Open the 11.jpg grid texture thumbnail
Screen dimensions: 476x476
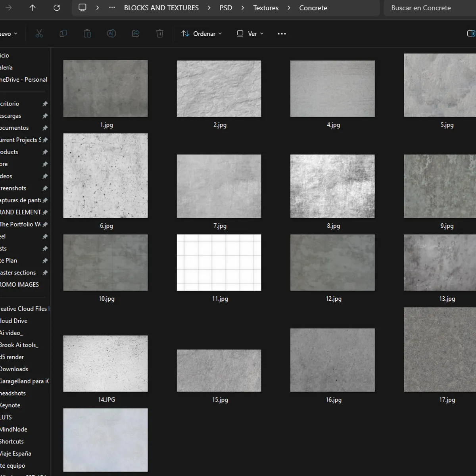point(219,263)
